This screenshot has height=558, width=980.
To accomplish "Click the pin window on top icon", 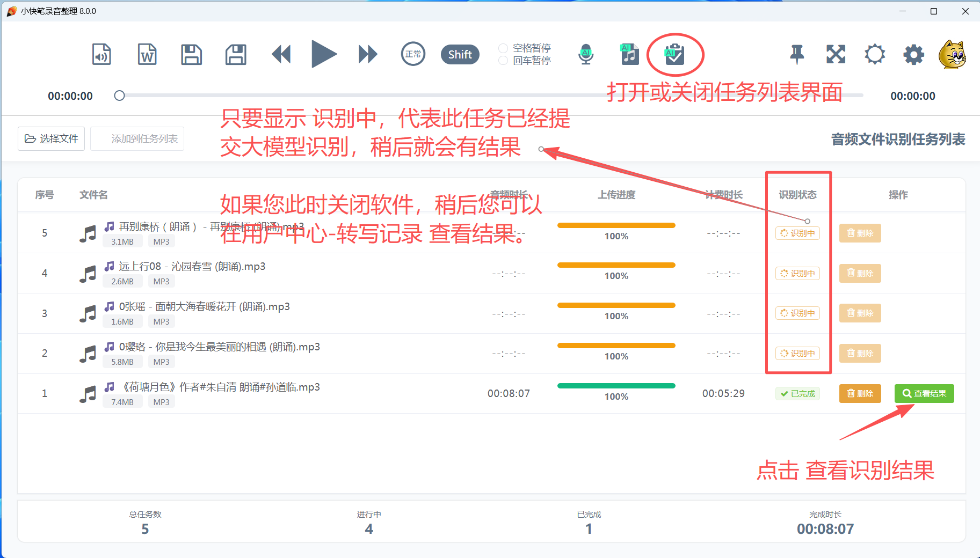I will point(797,54).
